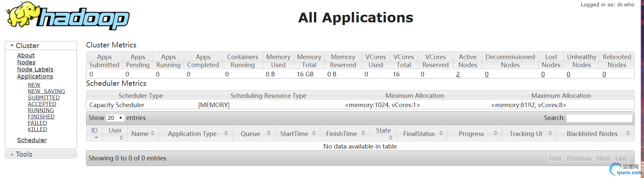Filter applications by SUBMITTED state
The height and width of the screenshot is (178, 644).
tap(44, 98)
